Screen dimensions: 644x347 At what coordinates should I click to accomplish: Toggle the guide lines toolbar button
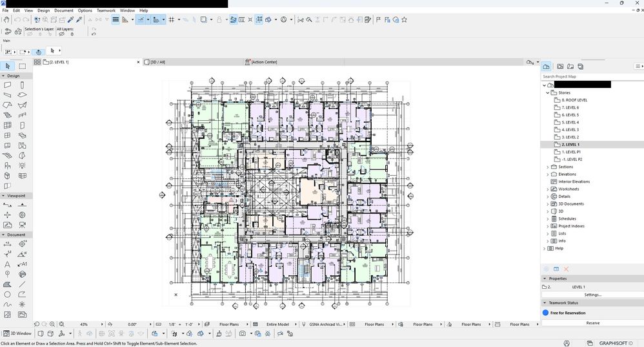click(x=140, y=20)
